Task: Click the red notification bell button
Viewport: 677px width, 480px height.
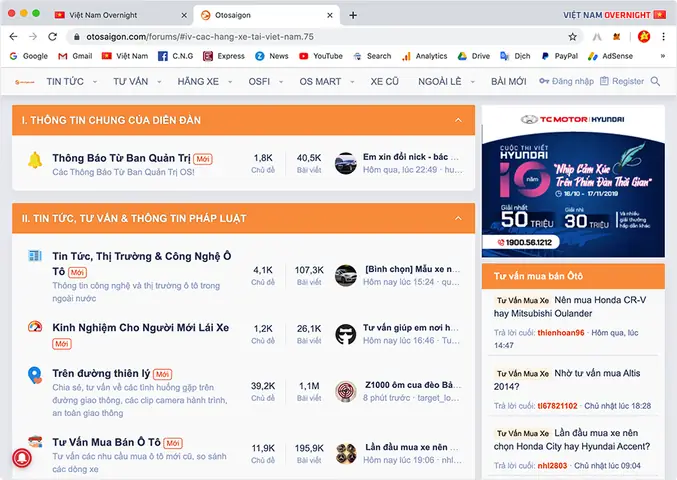Action: click(22, 457)
